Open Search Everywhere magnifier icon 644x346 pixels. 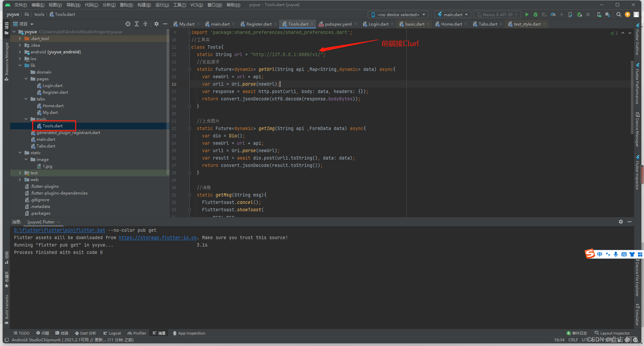[618, 14]
